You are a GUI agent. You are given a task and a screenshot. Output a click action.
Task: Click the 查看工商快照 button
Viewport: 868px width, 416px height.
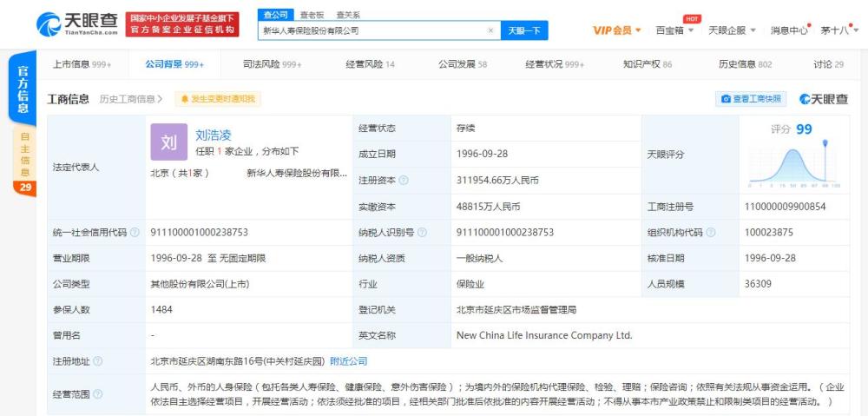[x=751, y=99]
